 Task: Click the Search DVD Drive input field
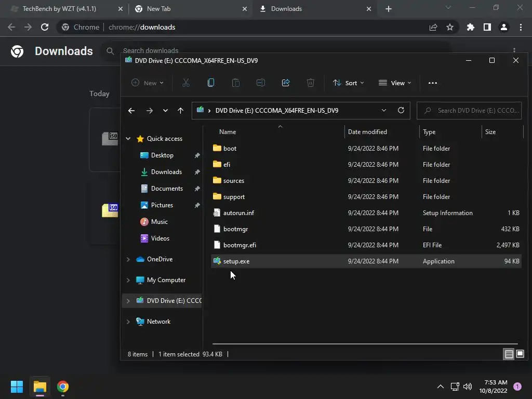click(469, 111)
